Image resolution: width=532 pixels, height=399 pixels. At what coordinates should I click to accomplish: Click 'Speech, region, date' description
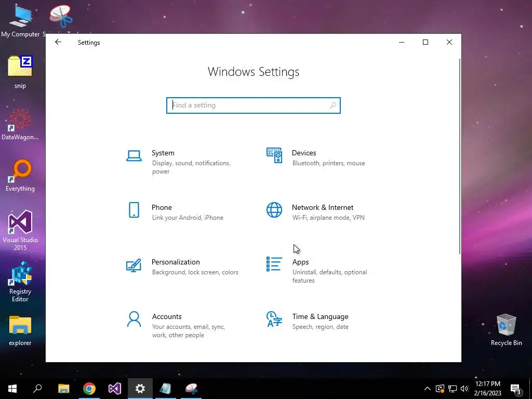click(x=320, y=327)
